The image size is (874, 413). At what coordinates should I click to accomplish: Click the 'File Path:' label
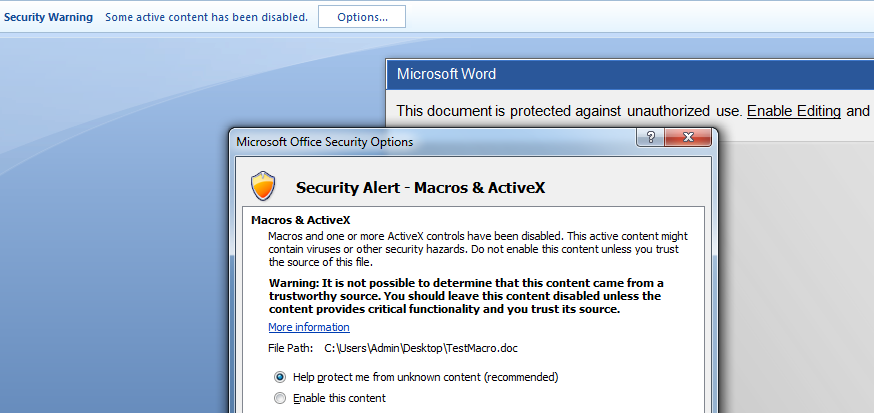coord(291,348)
